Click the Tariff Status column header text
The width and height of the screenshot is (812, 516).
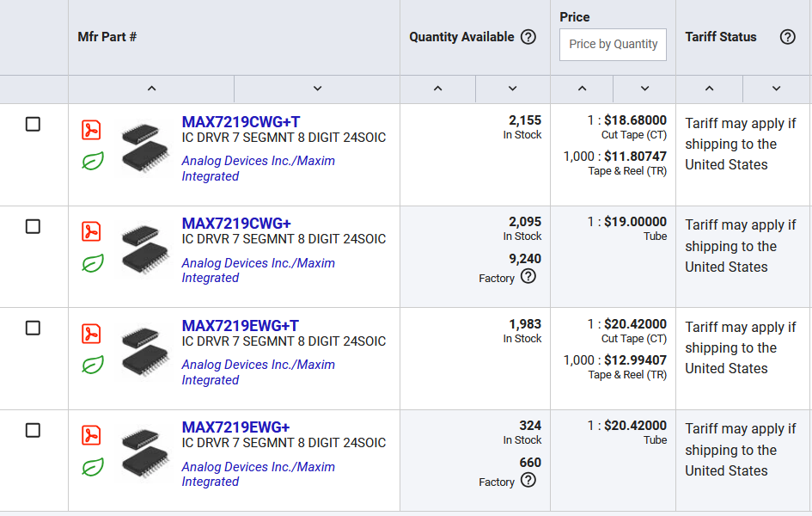pyautogui.click(x=721, y=37)
